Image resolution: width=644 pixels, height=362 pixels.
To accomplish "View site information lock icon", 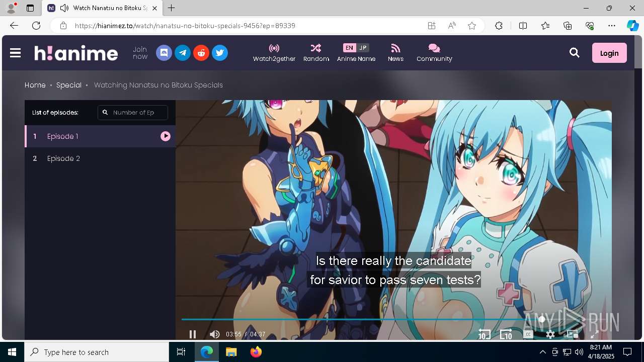I will coord(63,26).
